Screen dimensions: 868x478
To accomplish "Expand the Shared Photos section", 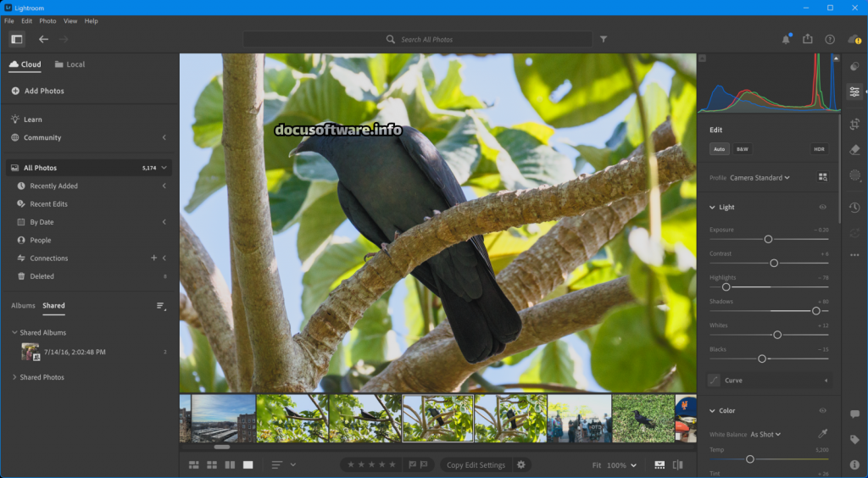I will [14, 377].
